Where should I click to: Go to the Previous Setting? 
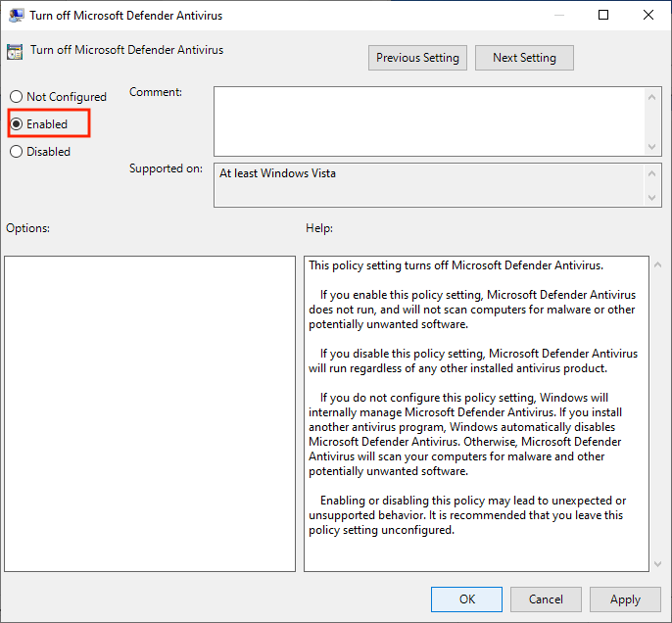[x=417, y=58]
